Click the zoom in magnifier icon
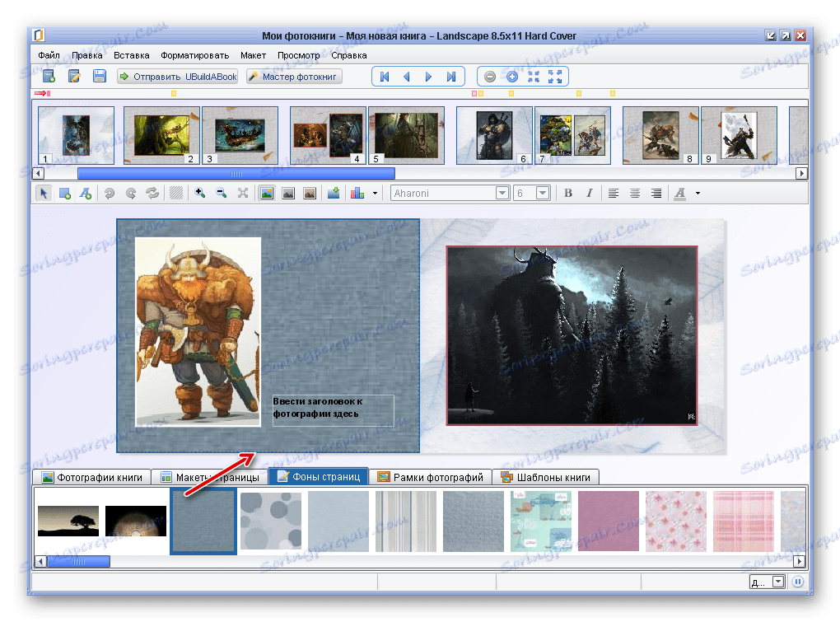Image resolution: width=840 pixels, height=622 pixels. point(199,193)
